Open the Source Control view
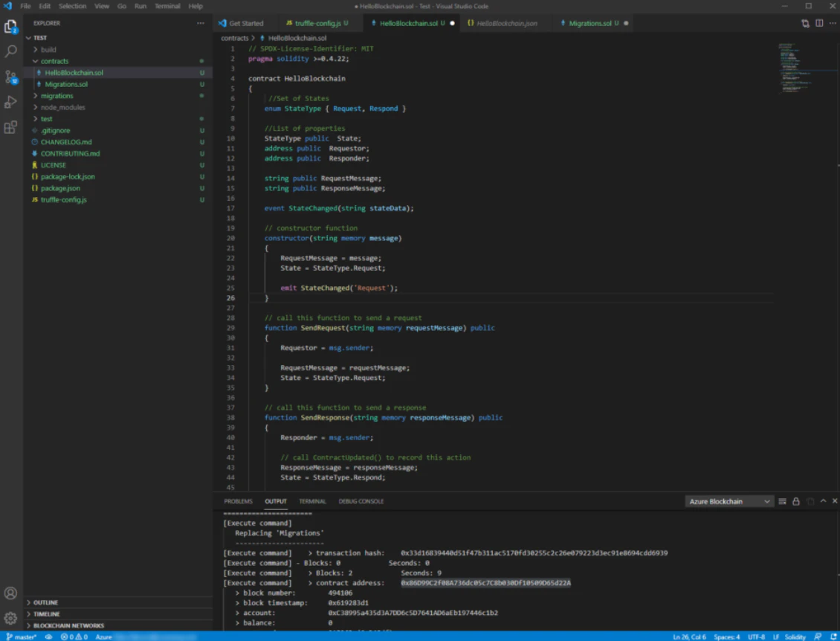This screenshot has width=840, height=641. (10, 77)
